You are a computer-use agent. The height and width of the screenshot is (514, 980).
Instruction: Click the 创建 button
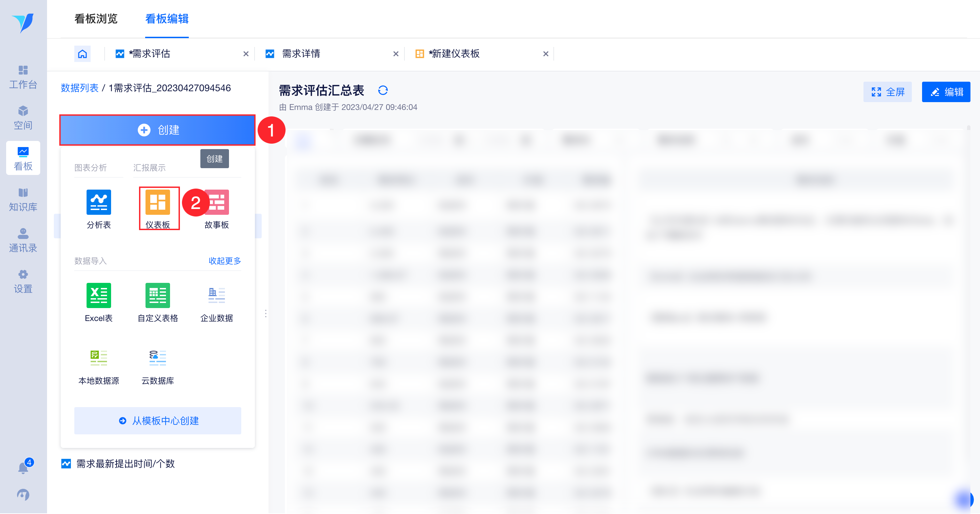point(157,130)
